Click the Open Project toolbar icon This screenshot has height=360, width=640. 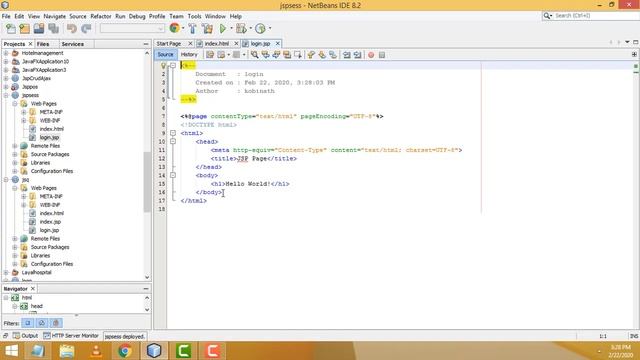39,29
